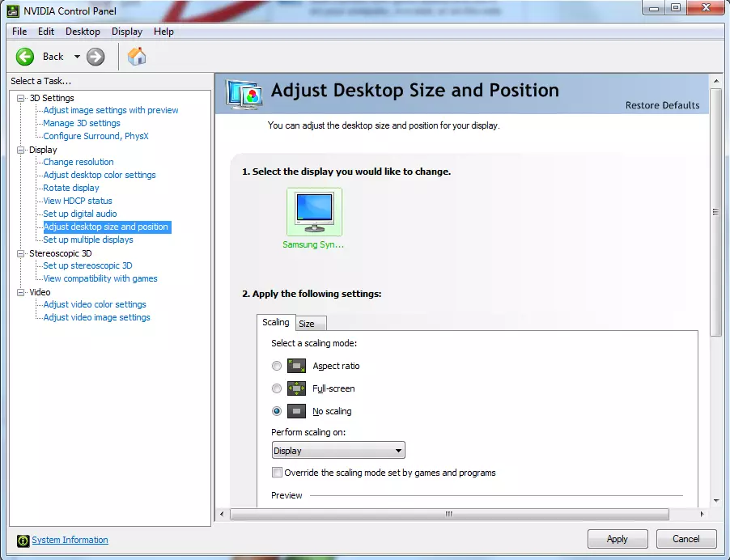
Task: Click the Video tree category label
Action: pyautogui.click(x=40, y=292)
